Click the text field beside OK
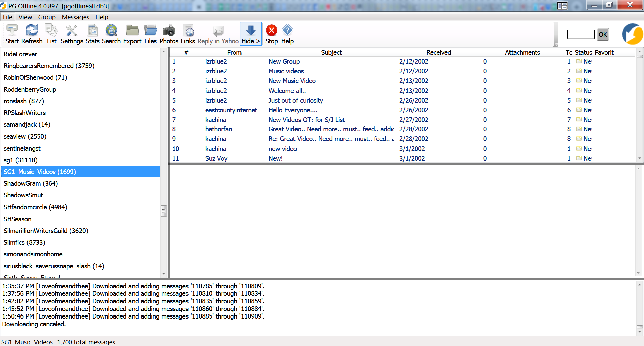The image size is (644, 346). pos(581,34)
